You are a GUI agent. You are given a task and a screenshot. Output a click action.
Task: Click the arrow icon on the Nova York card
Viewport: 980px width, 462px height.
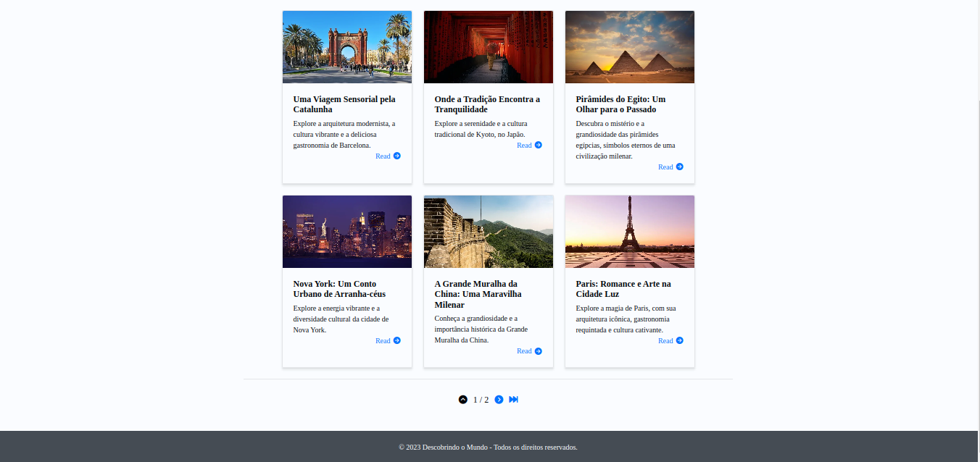(x=397, y=341)
